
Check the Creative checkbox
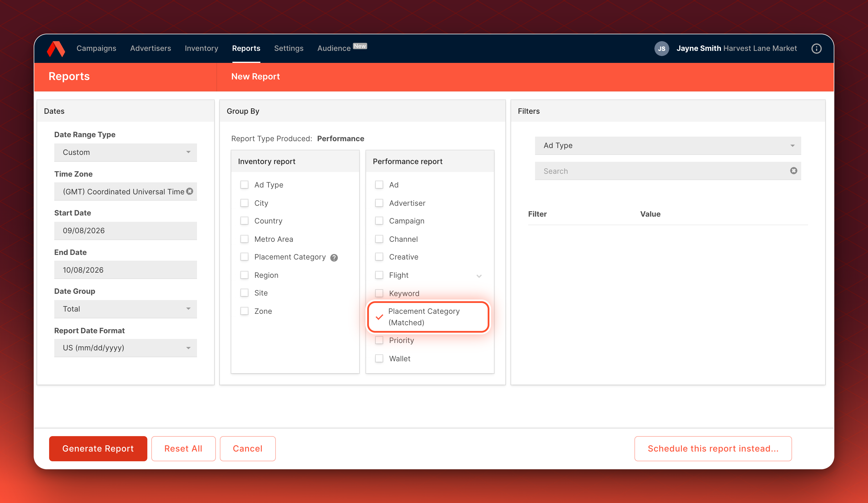point(379,257)
